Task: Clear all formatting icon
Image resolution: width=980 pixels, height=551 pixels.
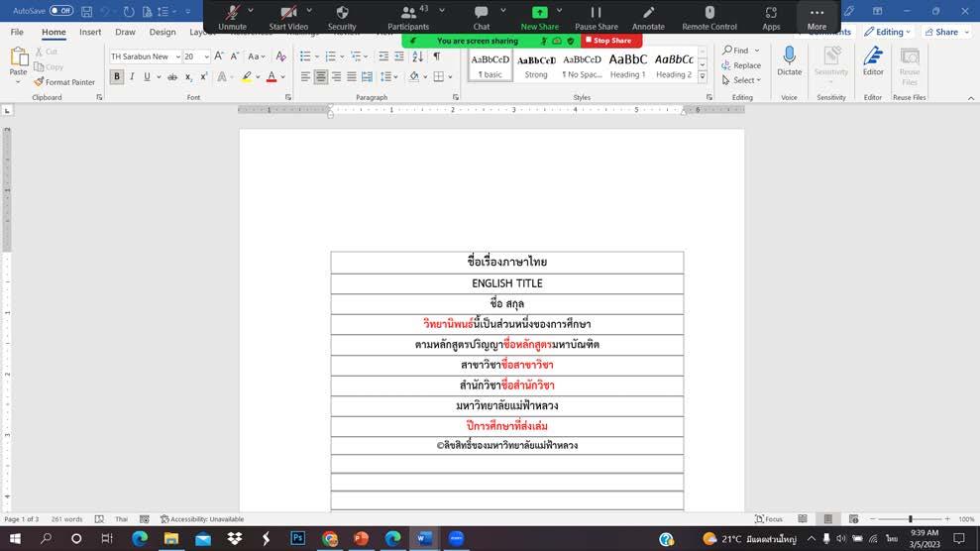Action: coord(280,56)
